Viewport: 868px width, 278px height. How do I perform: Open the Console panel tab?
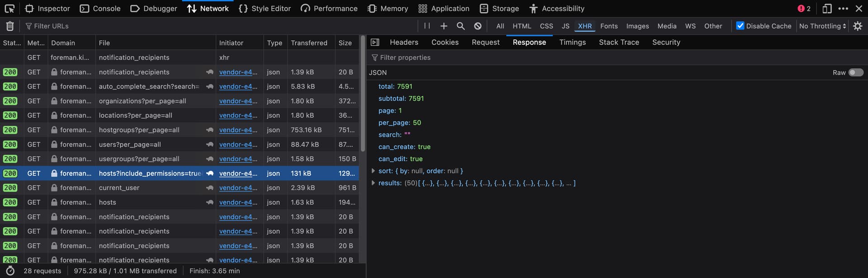[x=100, y=9]
